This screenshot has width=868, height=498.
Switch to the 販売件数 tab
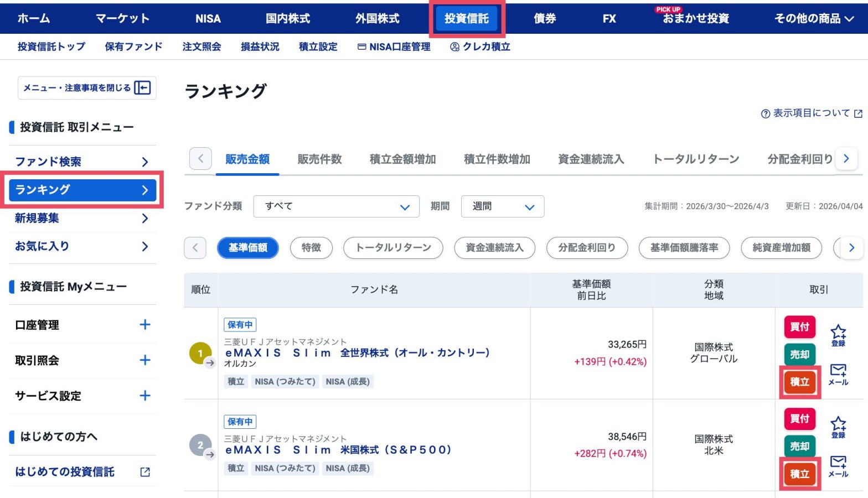(319, 159)
